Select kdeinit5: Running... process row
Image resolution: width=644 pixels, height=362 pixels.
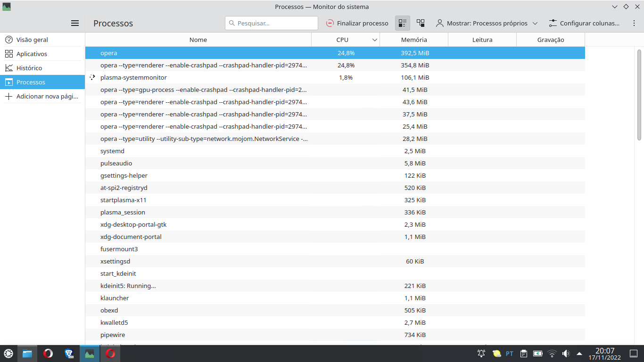[x=335, y=286]
